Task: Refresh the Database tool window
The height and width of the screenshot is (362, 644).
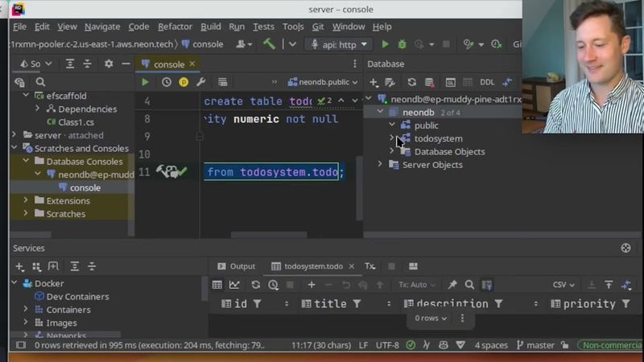Action: click(411, 82)
